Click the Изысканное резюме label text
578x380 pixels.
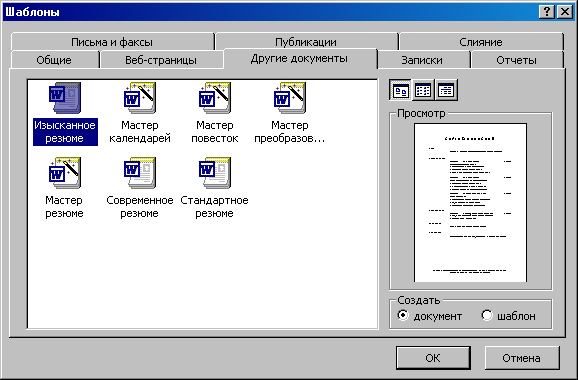tap(65, 132)
